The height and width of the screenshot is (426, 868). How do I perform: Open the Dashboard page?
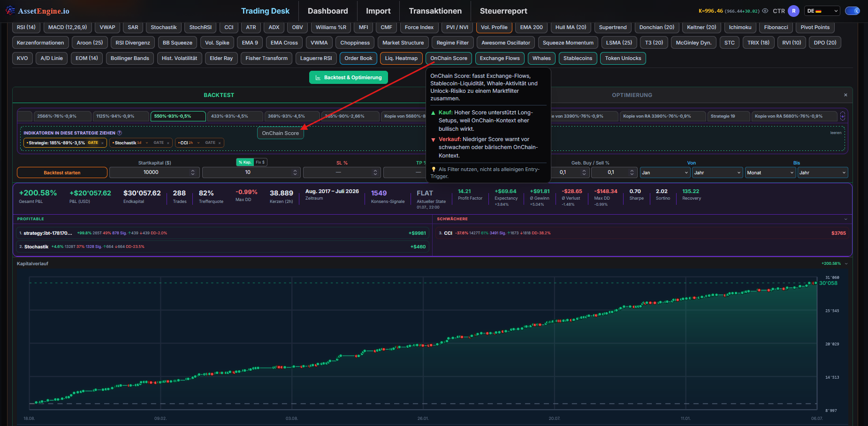327,11
